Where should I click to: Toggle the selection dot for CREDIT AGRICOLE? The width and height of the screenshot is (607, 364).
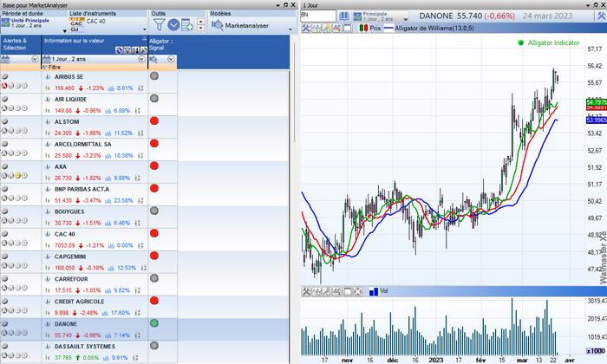(x=4, y=301)
